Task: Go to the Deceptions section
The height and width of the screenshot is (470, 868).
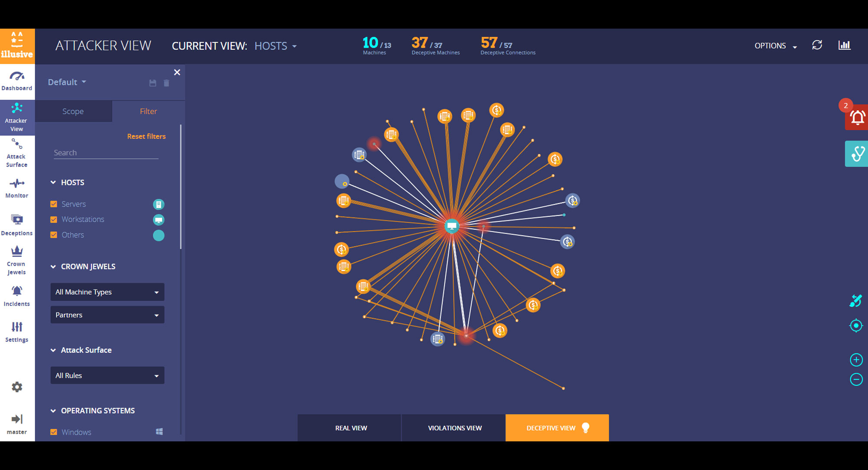Action: click(17, 224)
